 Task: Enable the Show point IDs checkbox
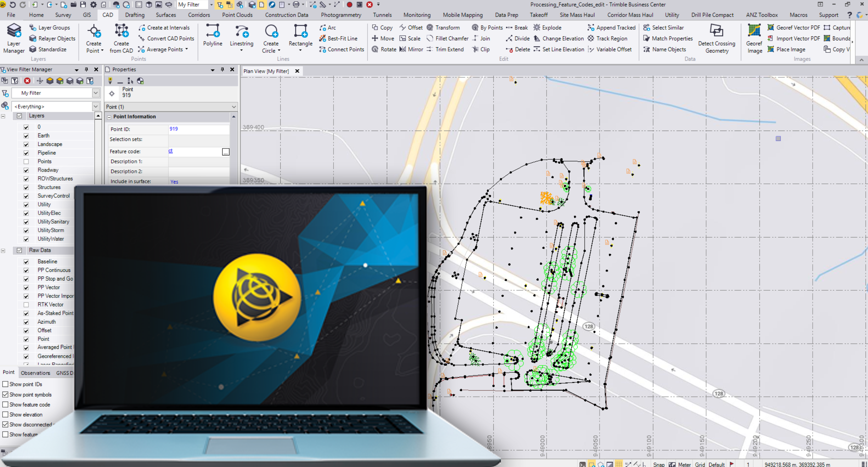[5, 384]
